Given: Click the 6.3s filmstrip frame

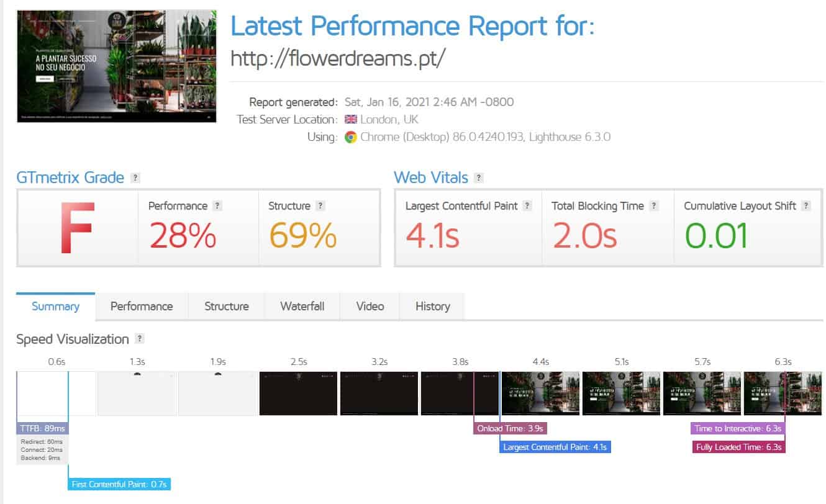Looking at the screenshot, I should (x=783, y=394).
